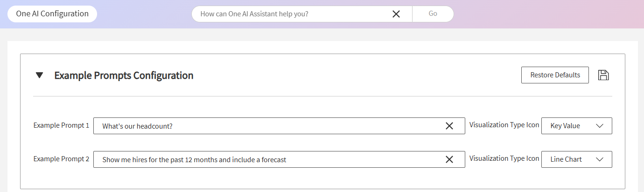This screenshot has height=192, width=644.
Task: Click the floppy disk save icon
Action: 603,75
